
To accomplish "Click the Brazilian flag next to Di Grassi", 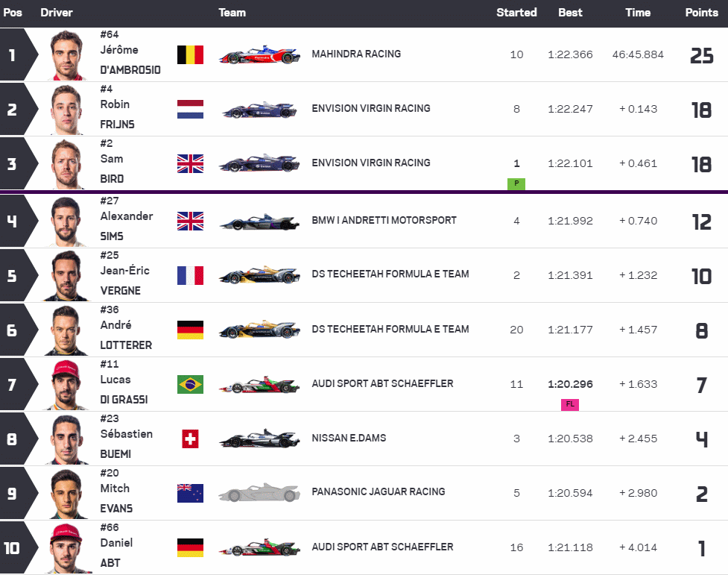I will (x=190, y=384).
